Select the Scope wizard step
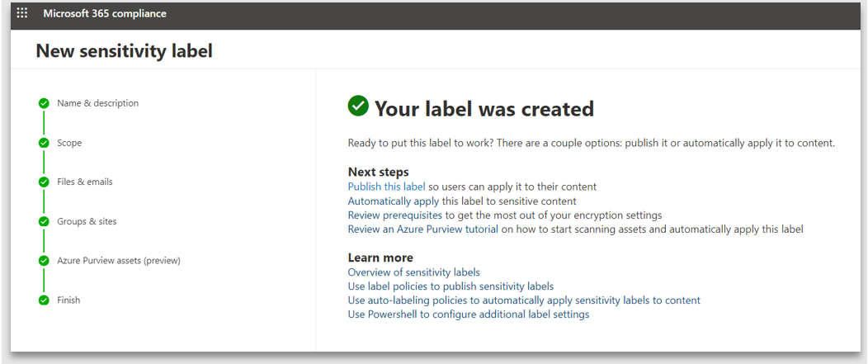This screenshot has height=364, width=868. coord(69,143)
